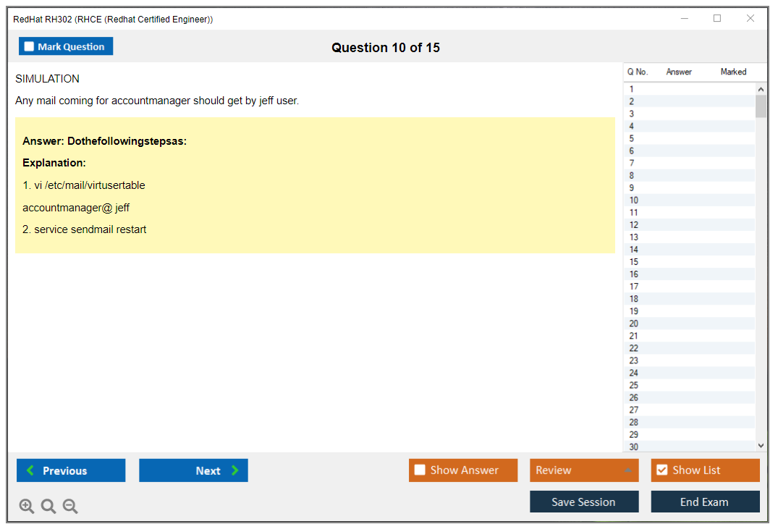
Task: Click the Answer column header
Action: click(x=679, y=72)
